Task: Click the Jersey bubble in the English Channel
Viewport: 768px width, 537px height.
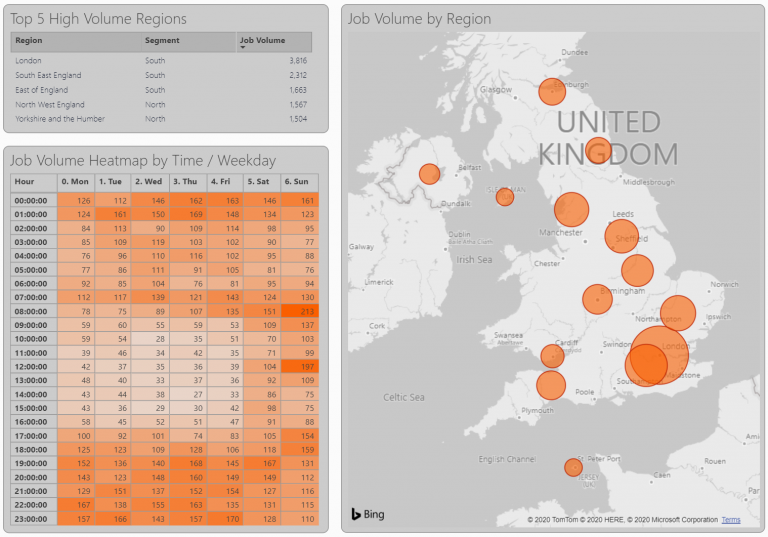Action: tap(573, 467)
